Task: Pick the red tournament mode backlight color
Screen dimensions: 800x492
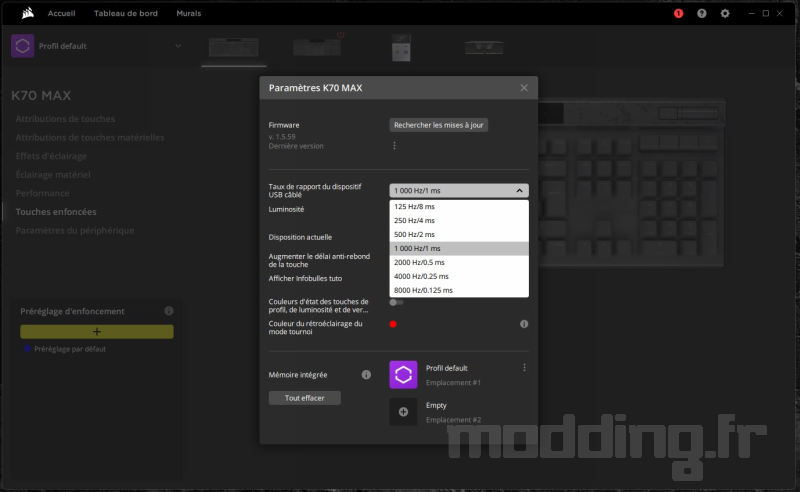Action: [393, 324]
